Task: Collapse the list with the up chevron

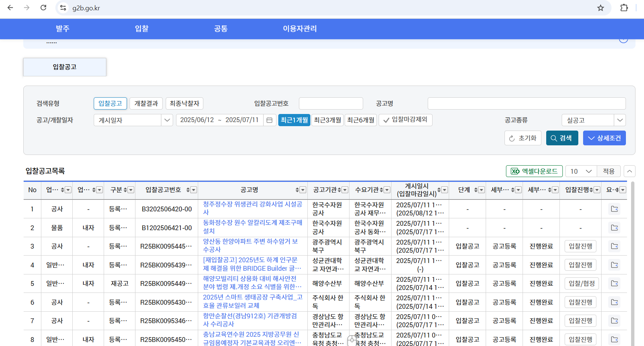Action: pyautogui.click(x=630, y=171)
